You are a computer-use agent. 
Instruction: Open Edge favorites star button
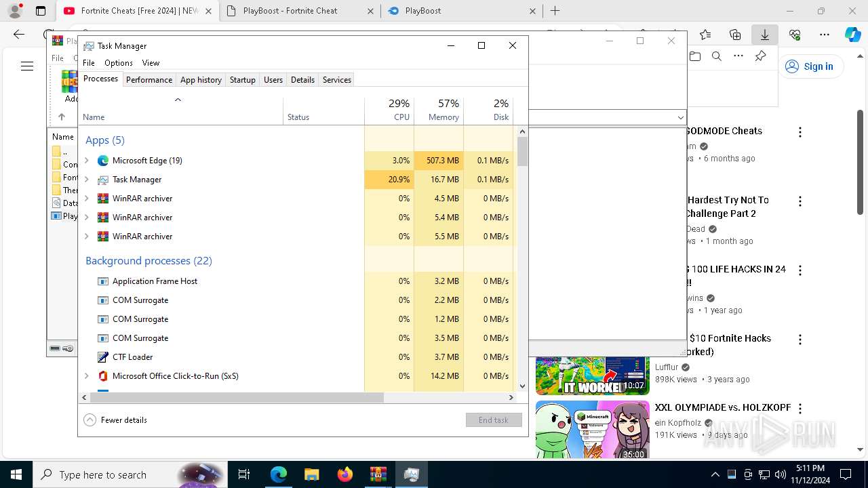coord(705,35)
